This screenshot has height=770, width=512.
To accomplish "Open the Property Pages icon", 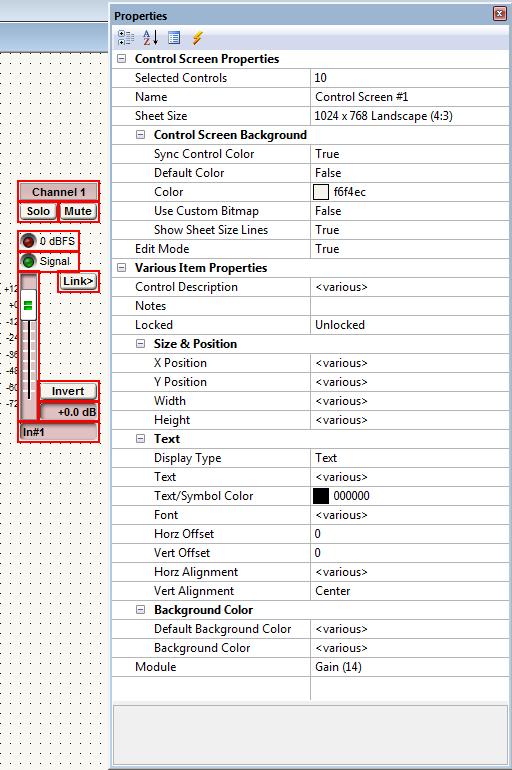I will click(174, 38).
